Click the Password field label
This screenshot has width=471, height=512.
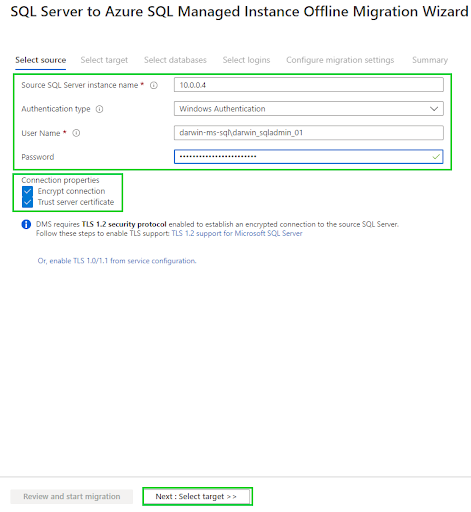pos(38,157)
